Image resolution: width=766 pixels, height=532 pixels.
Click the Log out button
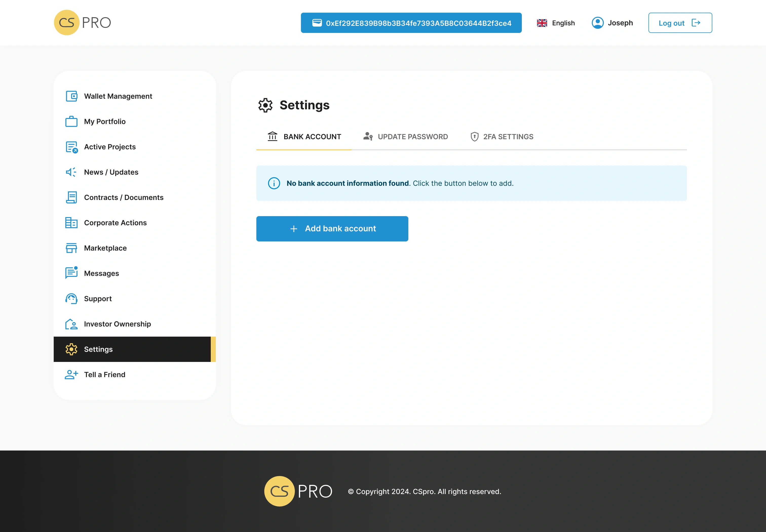click(680, 23)
